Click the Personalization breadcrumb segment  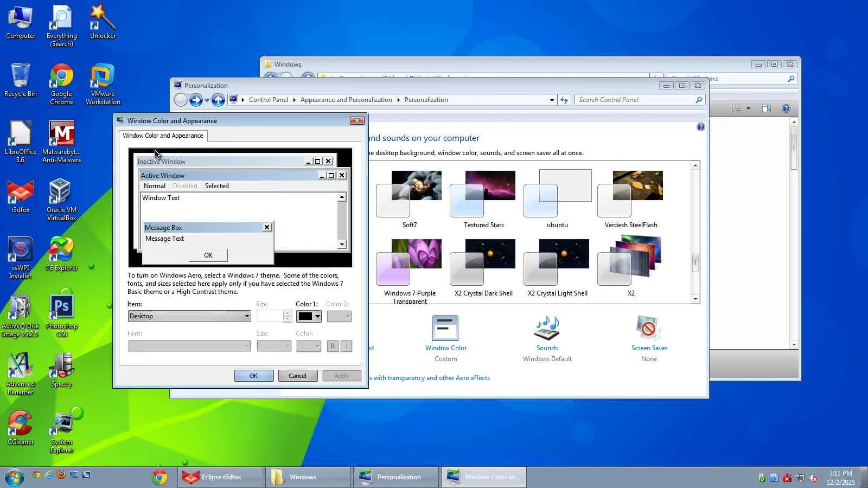click(x=426, y=100)
